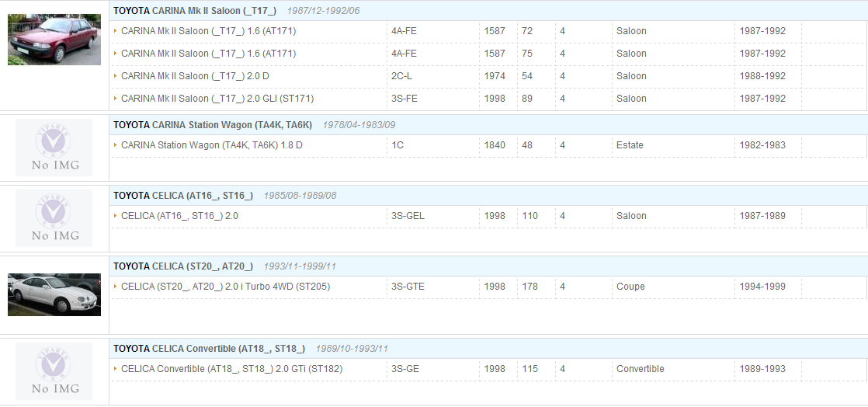
Task: Click body type Convertible
Action: [x=641, y=369]
